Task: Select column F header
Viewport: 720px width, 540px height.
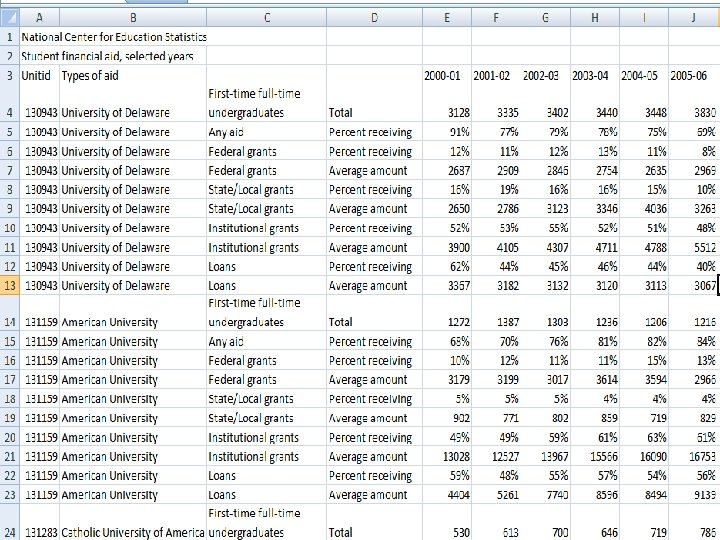Action: click(496, 18)
